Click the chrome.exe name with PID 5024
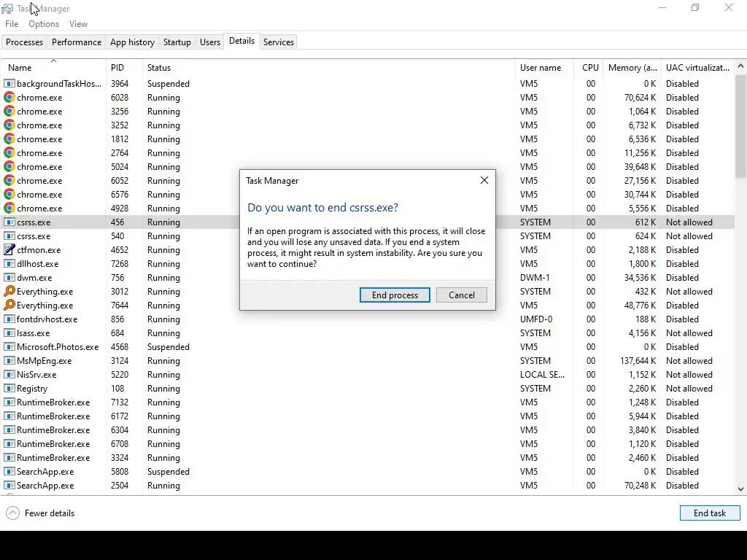The image size is (747, 560). tap(39, 167)
